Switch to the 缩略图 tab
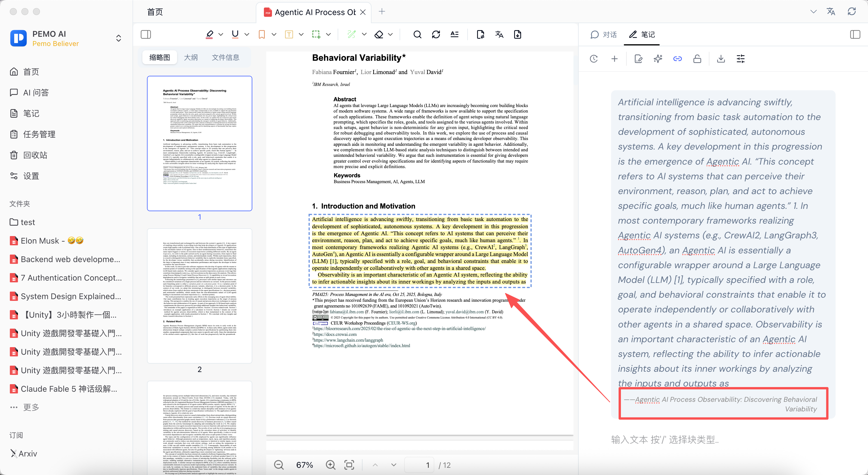Viewport: 868px width, 475px height. (x=159, y=58)
